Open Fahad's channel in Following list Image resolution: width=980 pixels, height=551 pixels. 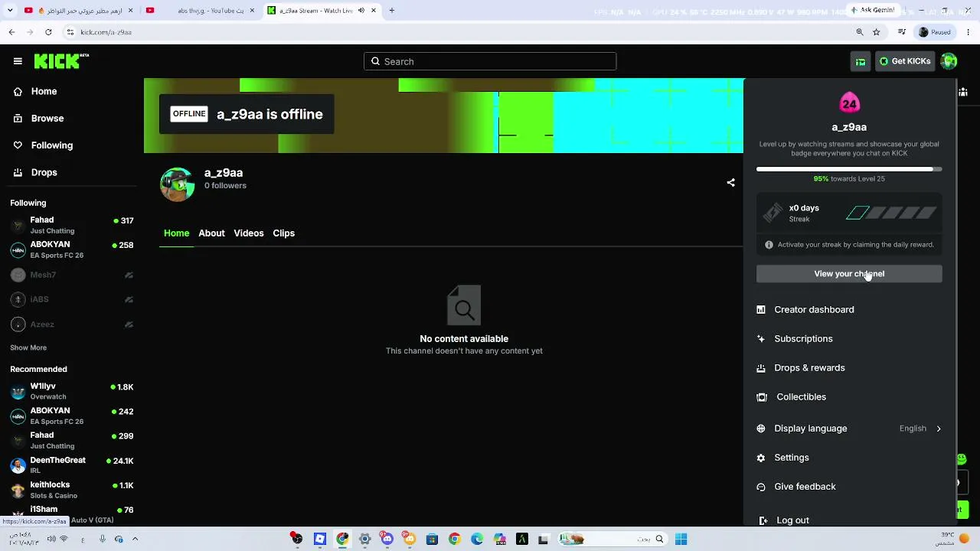coord(72,225)
